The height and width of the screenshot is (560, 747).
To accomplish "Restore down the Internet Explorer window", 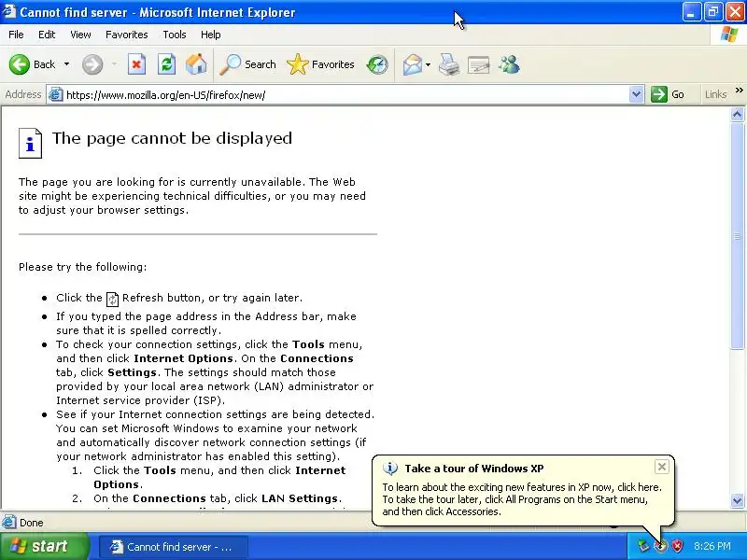I will 713,12.
